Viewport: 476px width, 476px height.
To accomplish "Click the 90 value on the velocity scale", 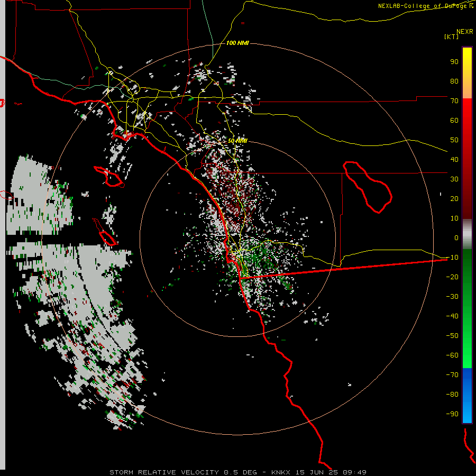I will coord(454,62).
